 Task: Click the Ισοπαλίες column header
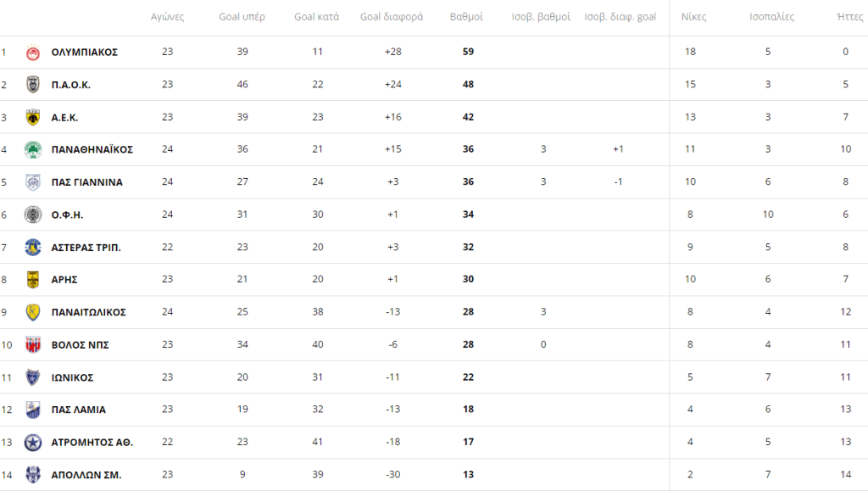pos(771,17)
